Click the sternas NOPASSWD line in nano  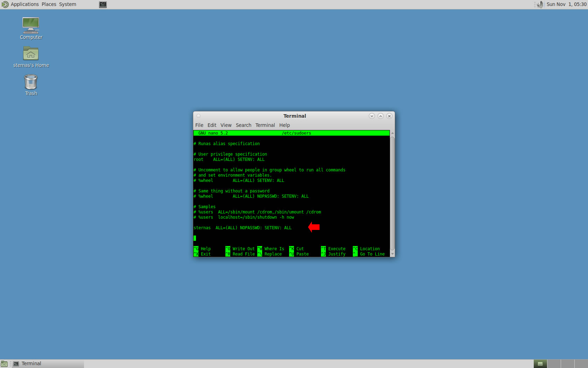pos(243,228)
